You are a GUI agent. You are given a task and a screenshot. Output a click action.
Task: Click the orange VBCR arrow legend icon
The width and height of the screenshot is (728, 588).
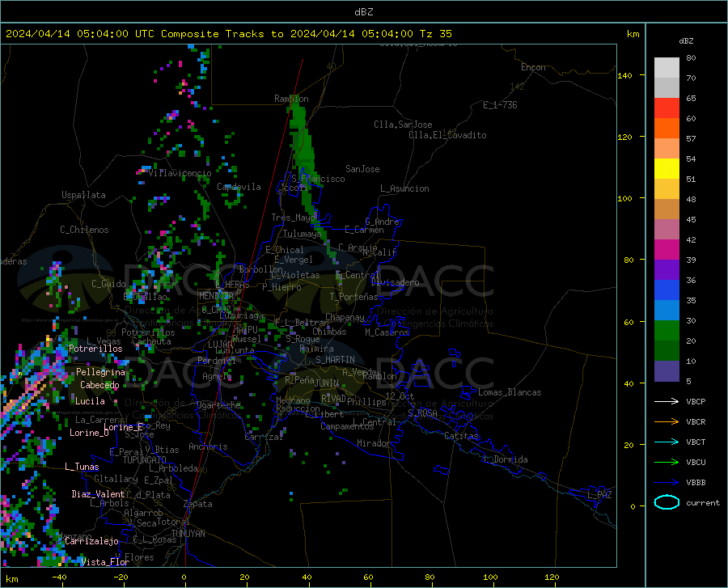(667, 422)
